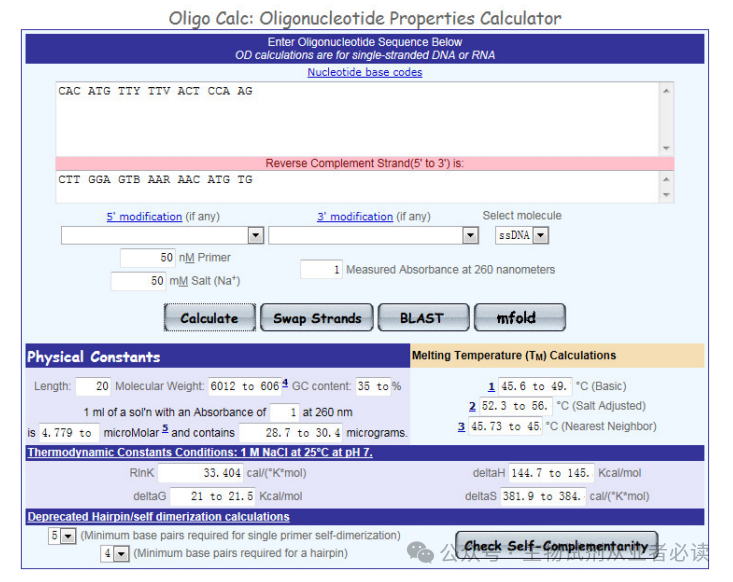
Task: Click the Physical Constants heading
Action: point(93,357)
